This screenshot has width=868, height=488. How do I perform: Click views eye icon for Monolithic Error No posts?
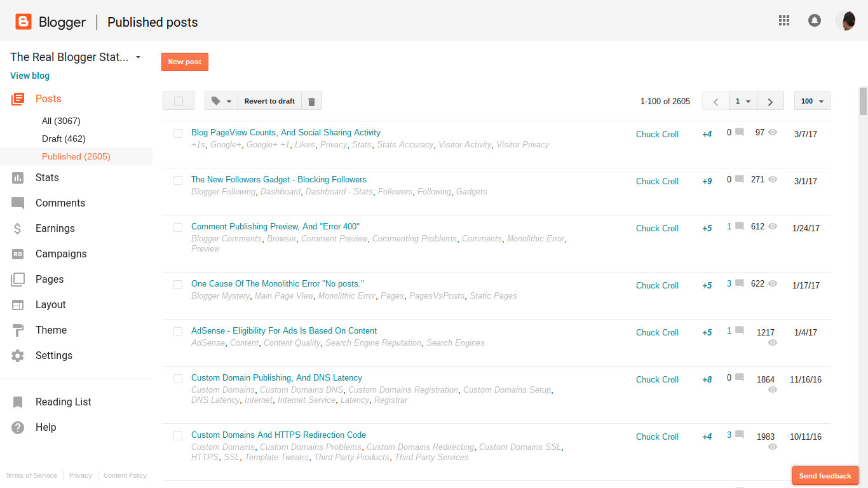click(x=773, y=284)
